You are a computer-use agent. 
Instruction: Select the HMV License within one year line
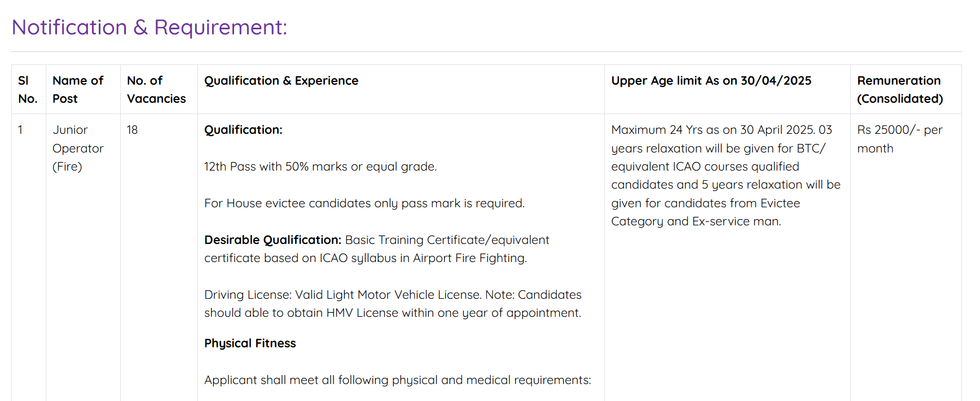click(x=393, y=313)
